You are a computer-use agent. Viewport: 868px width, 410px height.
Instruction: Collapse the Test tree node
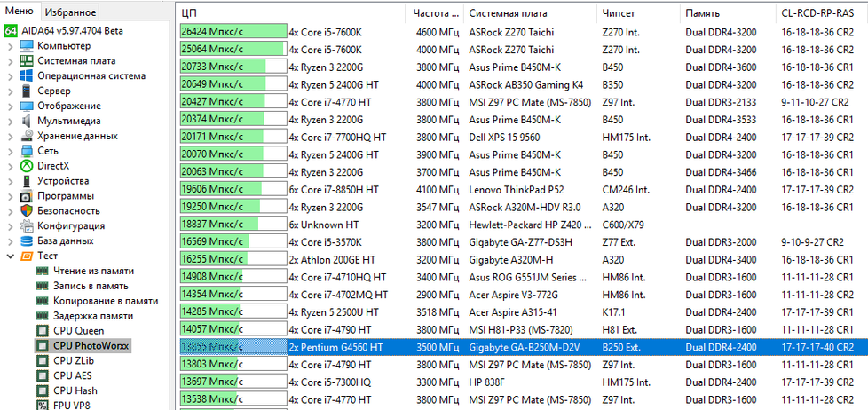pos(10,256)
